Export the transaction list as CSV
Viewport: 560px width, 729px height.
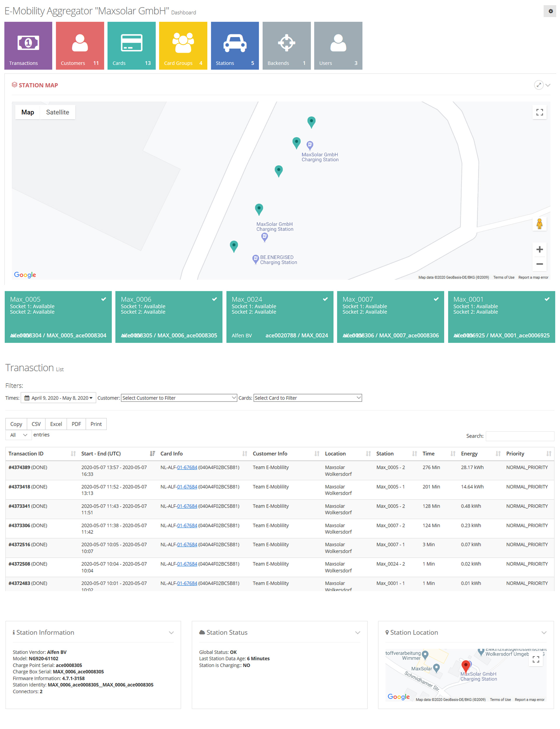click(x=36, y=424)
